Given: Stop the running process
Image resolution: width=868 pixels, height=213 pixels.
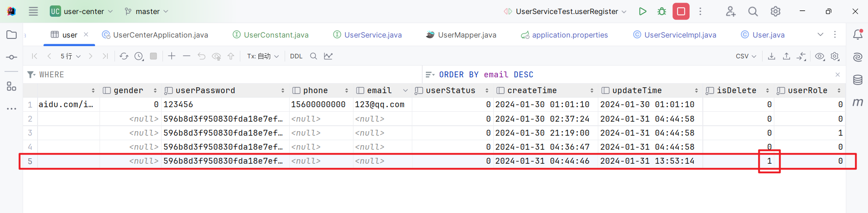Looking at the screenshot, I should (681, 11).
